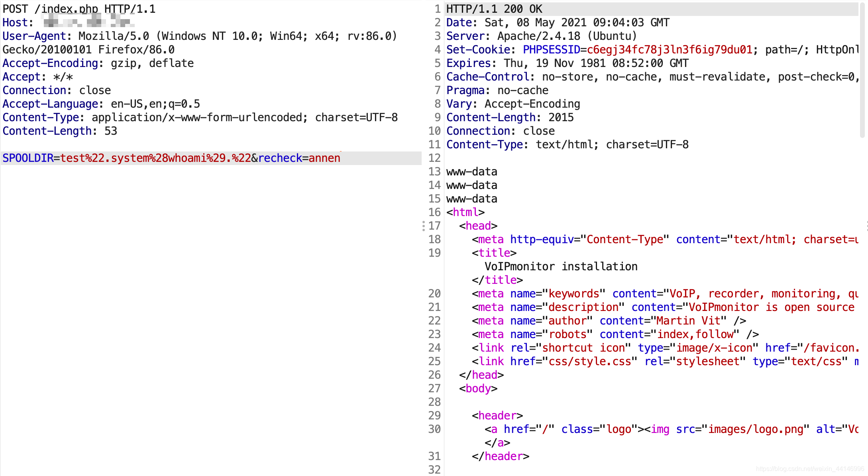Click line number 12 in response gutter
The image size is (868, 476).
tap(434, 158)
